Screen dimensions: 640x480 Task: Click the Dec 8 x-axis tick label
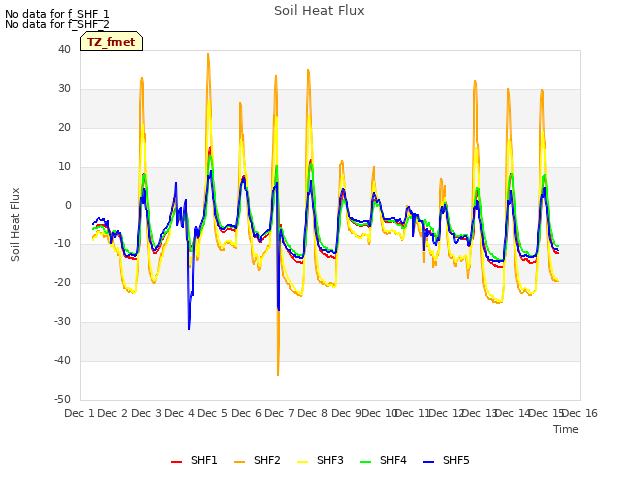tap(312, 413)
